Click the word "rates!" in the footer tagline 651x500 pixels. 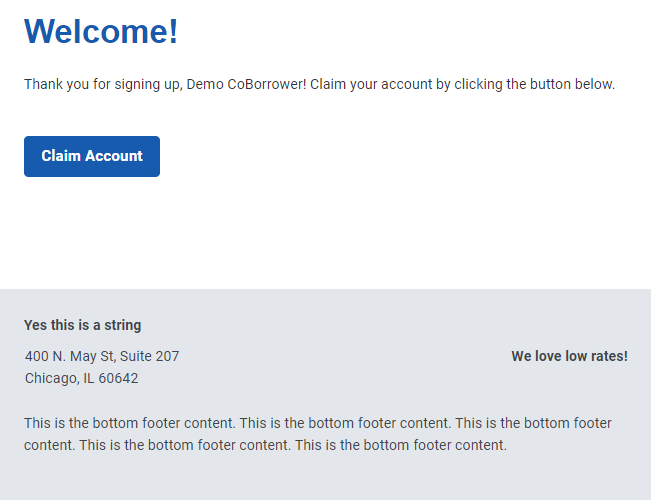tap(608, 356)
